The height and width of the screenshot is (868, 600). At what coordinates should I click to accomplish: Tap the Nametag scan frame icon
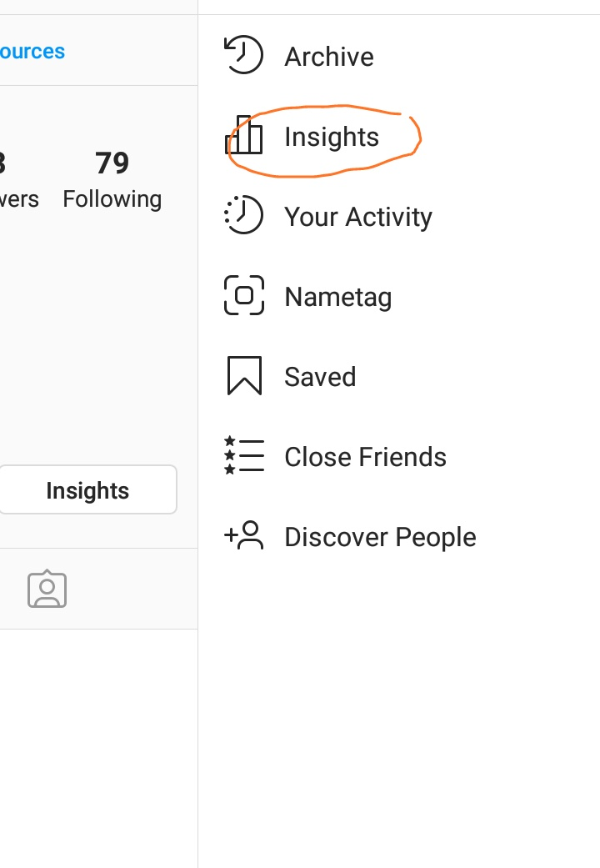(244, 295)
